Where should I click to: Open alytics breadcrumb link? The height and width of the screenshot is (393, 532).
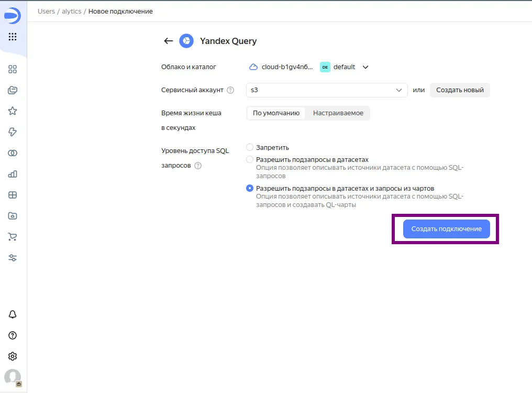(x=72, y=11)
